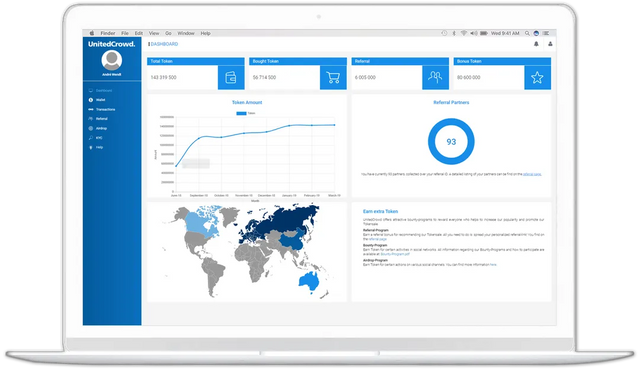Open Spotlight search magnifier in menu bar
640x373 pixels.
coord(527,33)
